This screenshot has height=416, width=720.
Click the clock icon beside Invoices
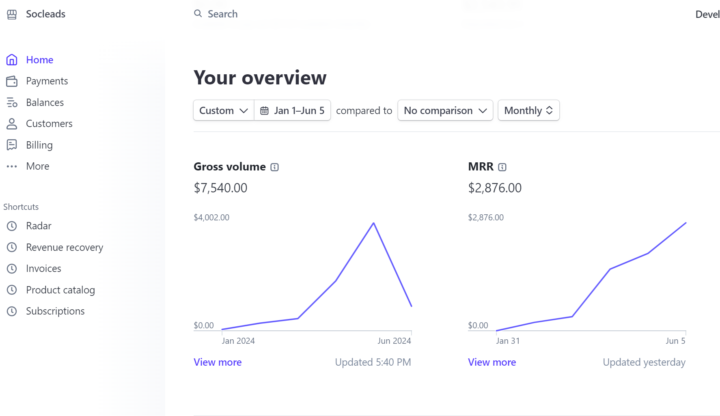click(12, 269)
